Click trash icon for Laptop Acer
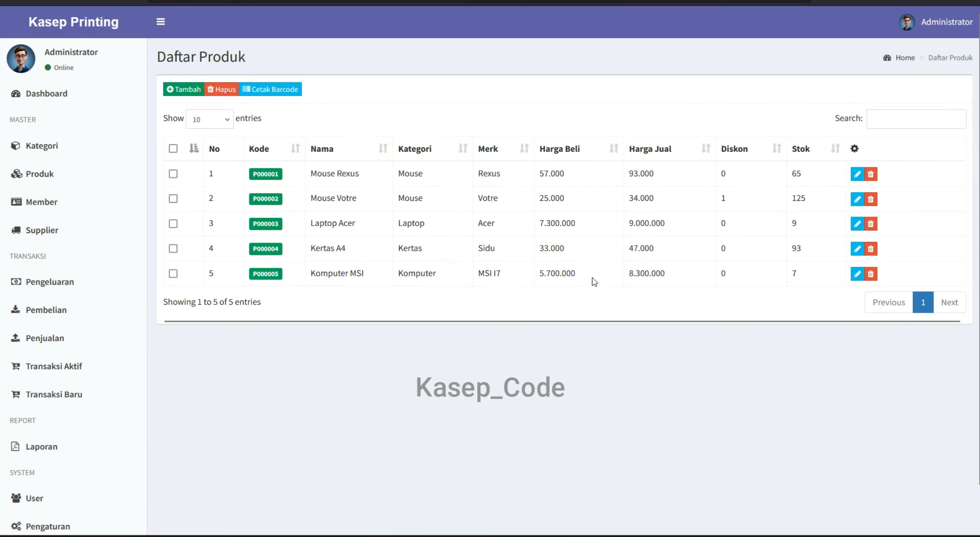The image size is (980, 537). pos(871,223)
